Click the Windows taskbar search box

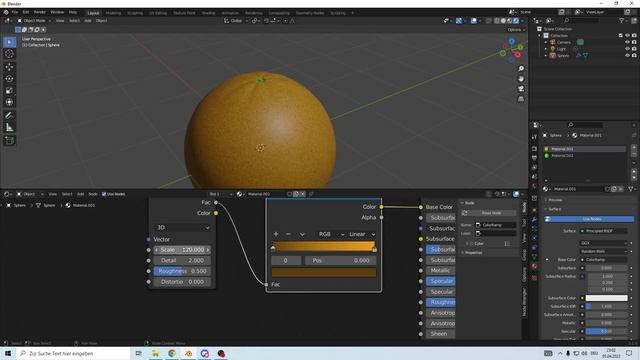pyautogui.click(x=73, y=353)
